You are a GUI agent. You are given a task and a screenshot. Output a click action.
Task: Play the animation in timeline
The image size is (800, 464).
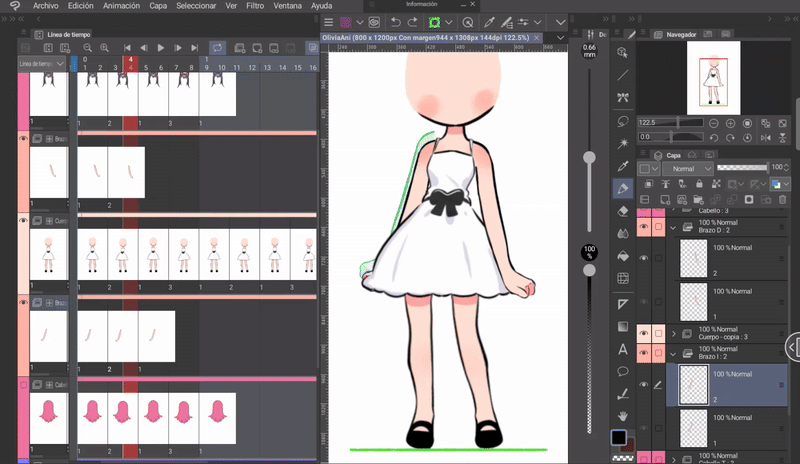tap(160, 47)
